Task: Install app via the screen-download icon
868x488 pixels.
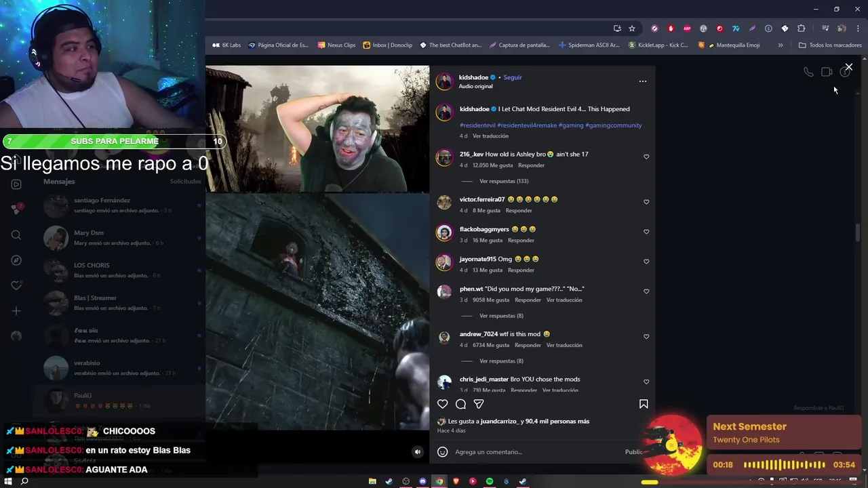Action: point(617,28)
